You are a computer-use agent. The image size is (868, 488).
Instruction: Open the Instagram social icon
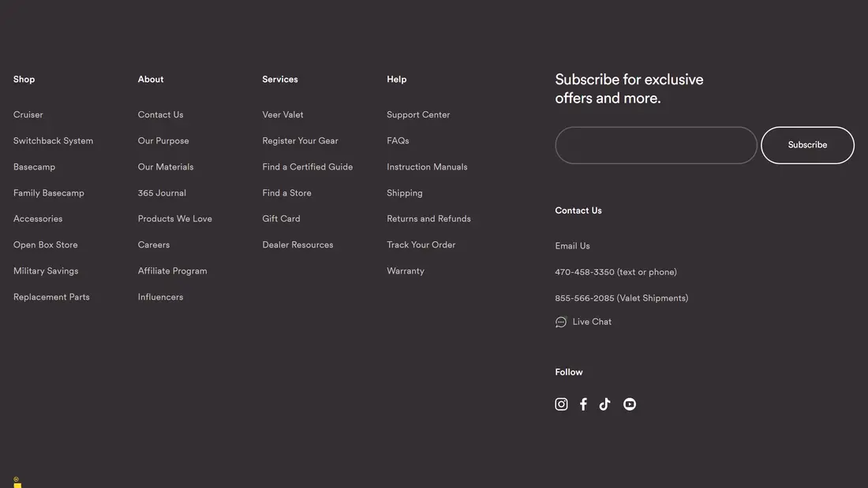tap(561, 404)
